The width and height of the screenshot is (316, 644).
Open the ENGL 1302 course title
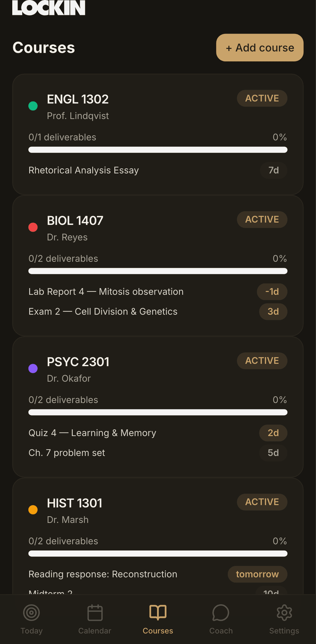point(78,99)
